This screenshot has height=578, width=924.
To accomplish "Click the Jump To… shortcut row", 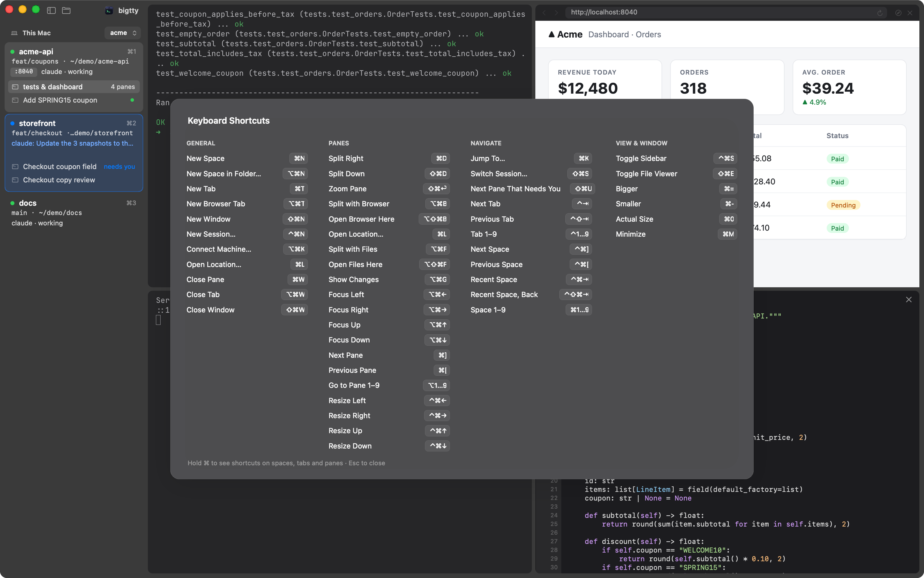I will pos(531,158).
